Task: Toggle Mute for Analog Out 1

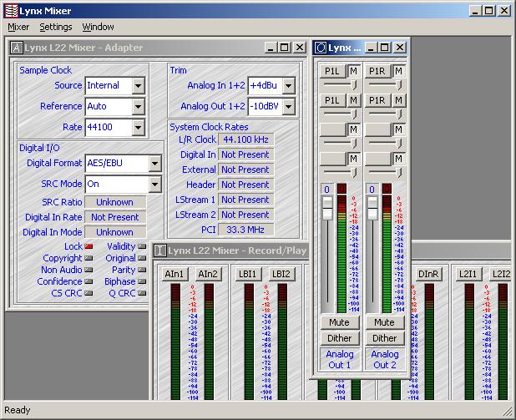Action: click(340, 322)
